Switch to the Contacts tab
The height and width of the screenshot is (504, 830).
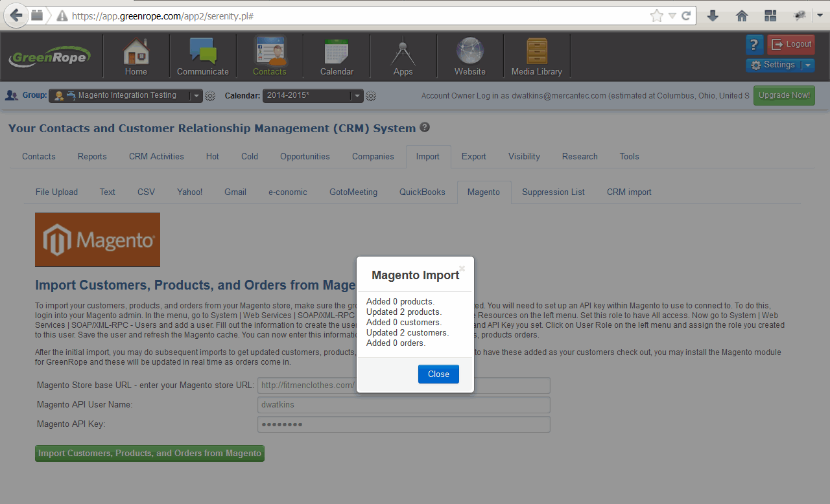pyautogui.click(x=39, y=156)
